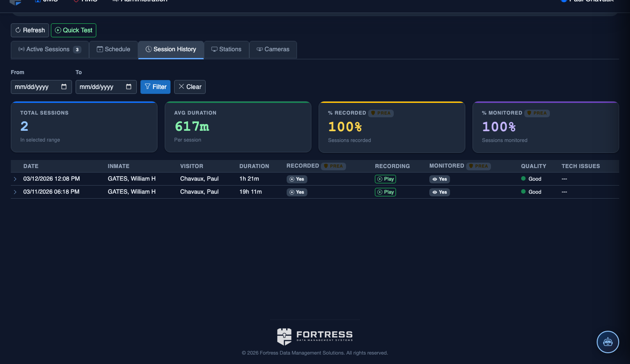Open the Stations tab

coord(226,49)
